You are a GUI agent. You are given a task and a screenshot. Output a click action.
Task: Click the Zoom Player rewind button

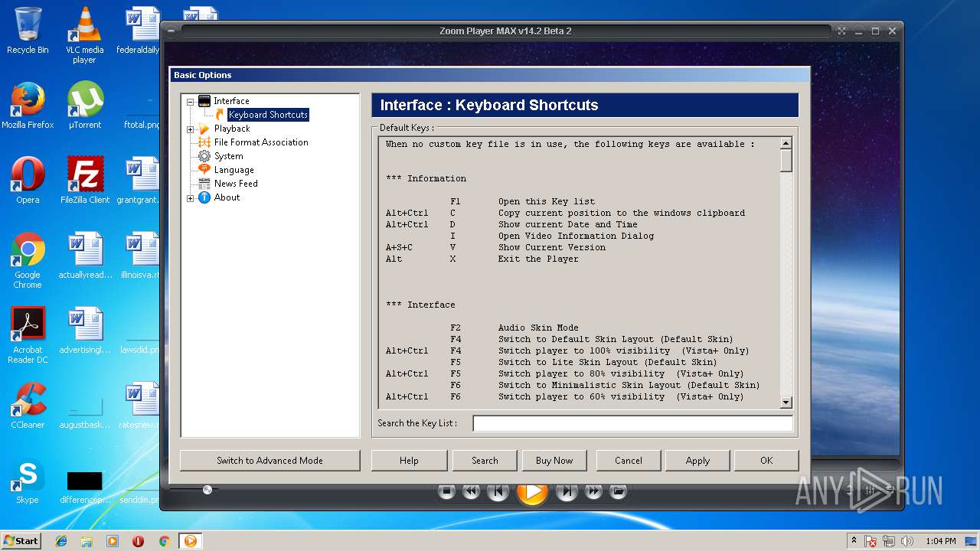(x=471, y=491)
